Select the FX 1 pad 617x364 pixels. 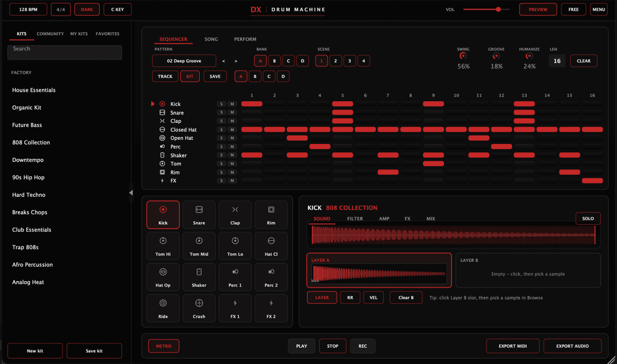(x=235, y=308)
